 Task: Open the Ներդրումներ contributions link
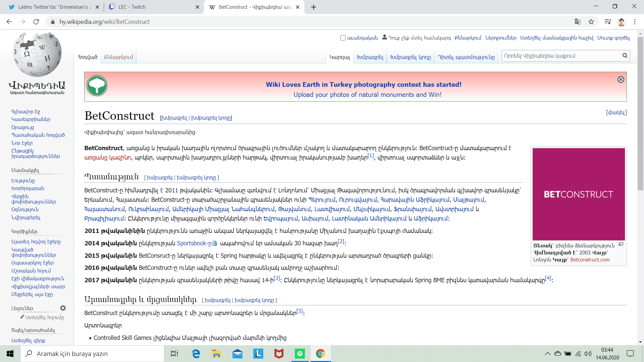click(501, 38)
